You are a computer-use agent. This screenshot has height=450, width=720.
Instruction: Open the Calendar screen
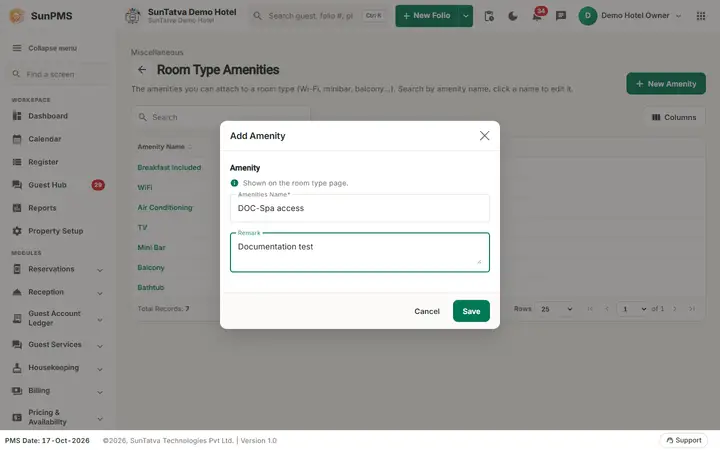[x=45, y=139]
